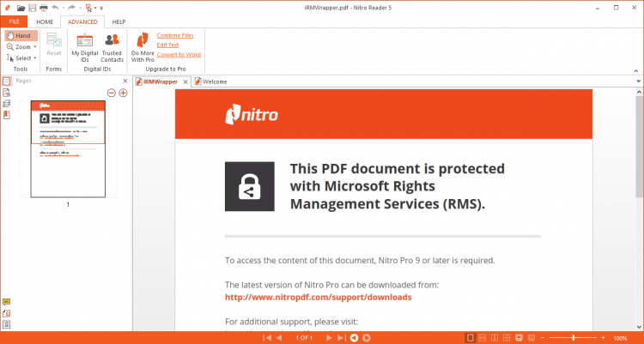This screenshot has height=344, width=644.
Task: Click the nitropdf.com support downloads link
Action: (319, 297)
